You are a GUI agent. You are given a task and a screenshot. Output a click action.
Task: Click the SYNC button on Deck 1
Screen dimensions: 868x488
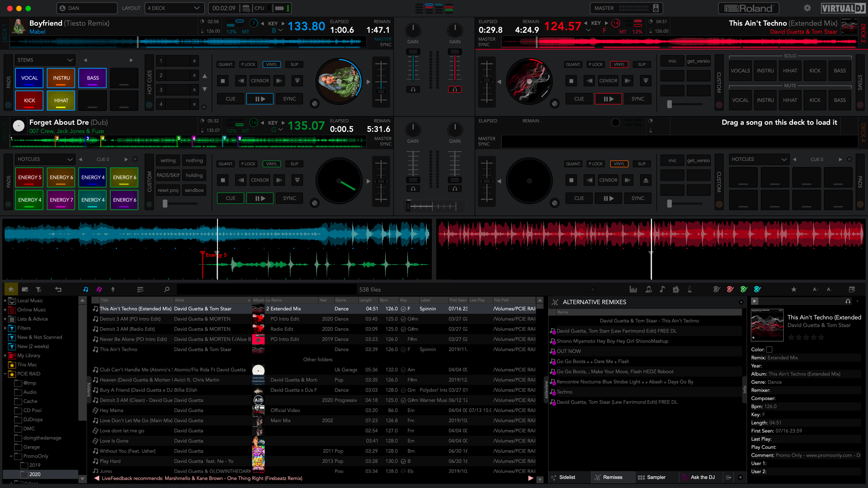tap(290, 99)
